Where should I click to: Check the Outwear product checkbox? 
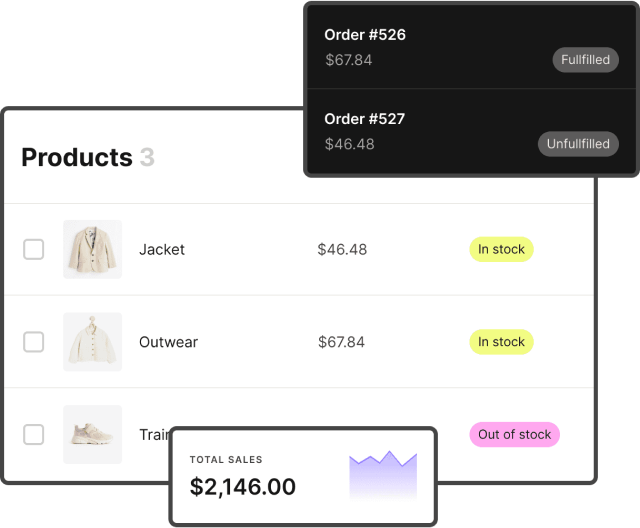[34, 342]
